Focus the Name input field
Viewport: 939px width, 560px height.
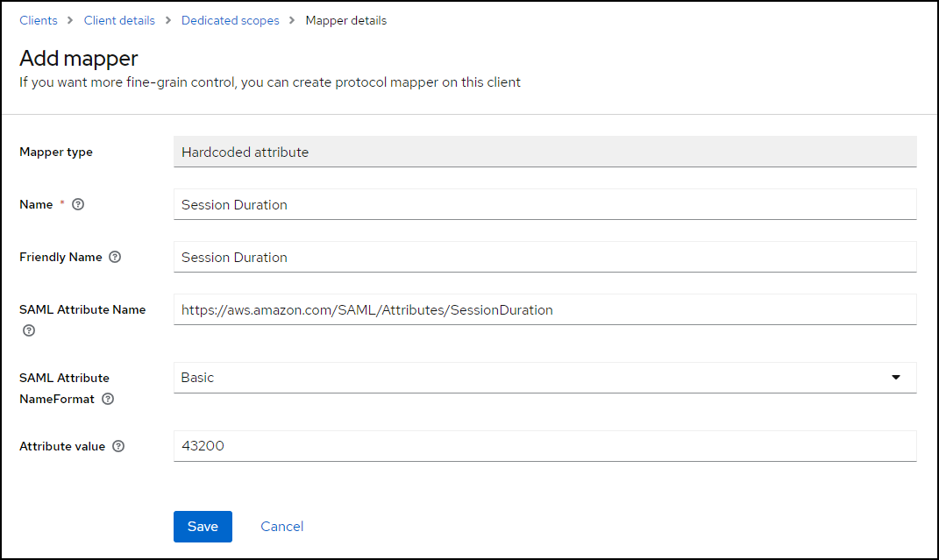click(x=544, y=205)
